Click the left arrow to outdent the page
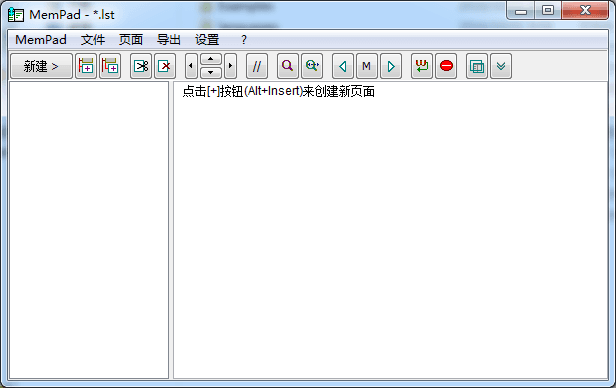The width and height of the screenshot is (616, 388). pos(191,66)
